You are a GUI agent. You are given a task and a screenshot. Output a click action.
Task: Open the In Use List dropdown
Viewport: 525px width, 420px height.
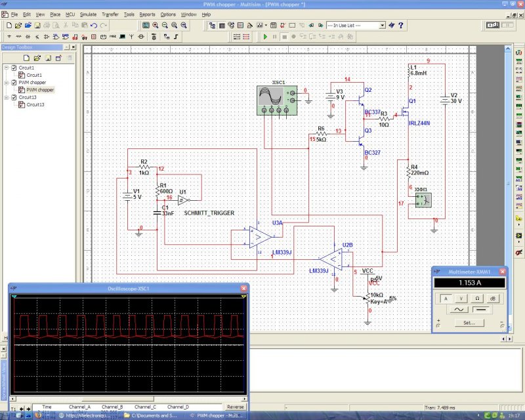point(382,25)
